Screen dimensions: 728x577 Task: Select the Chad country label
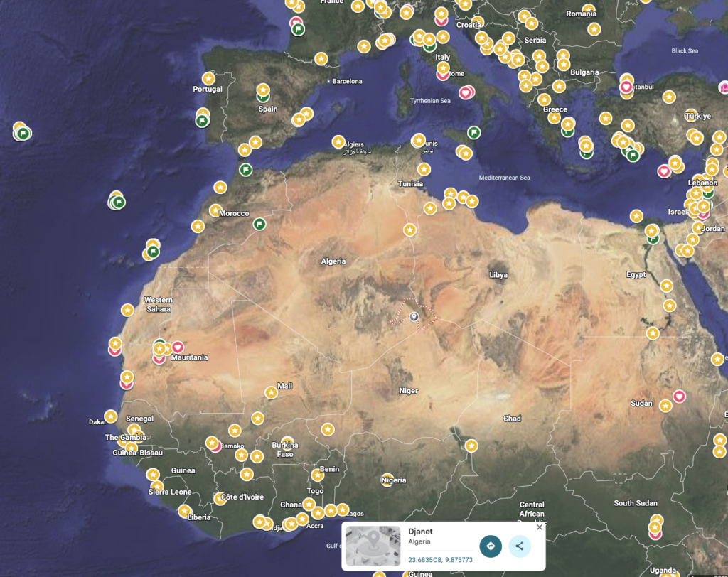(512, 419)
